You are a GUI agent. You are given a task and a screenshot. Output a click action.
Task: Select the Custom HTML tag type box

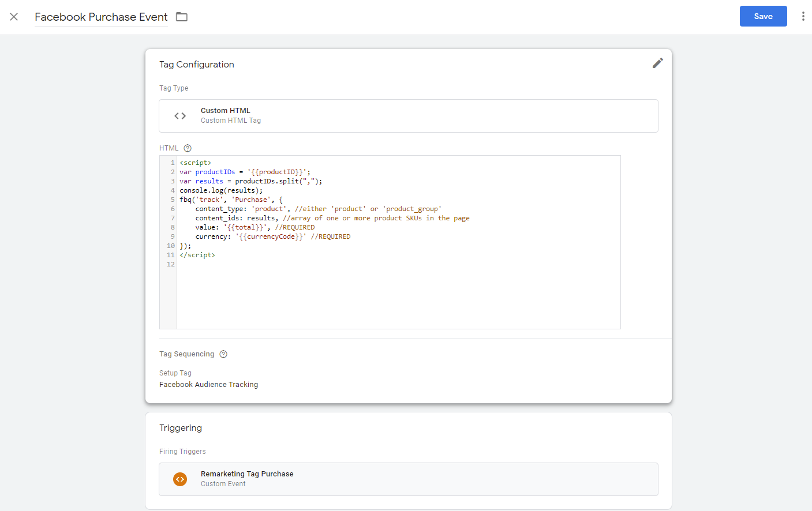pyautogui.click(x=408, y=116)
